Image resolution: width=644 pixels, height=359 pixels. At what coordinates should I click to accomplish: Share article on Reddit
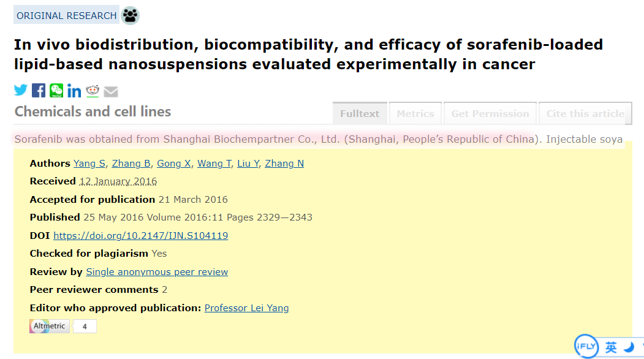(93, 91)
